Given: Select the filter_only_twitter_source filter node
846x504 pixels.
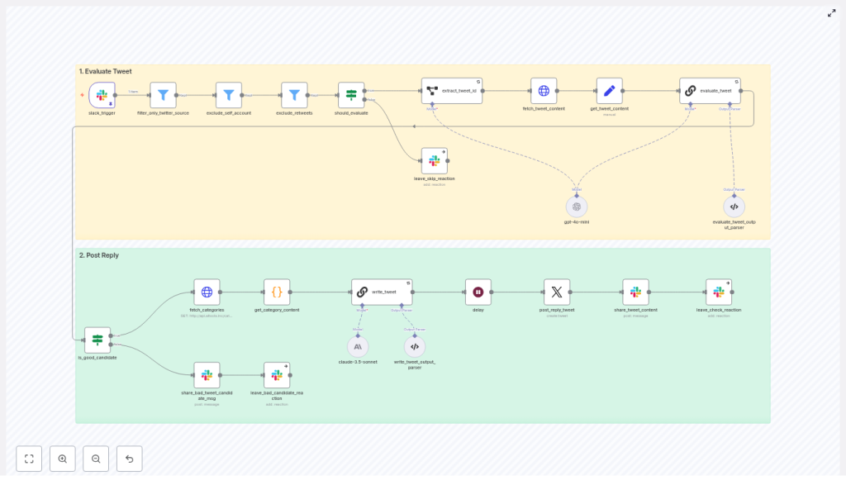Looking at the screenshot, I should (164, 93).
